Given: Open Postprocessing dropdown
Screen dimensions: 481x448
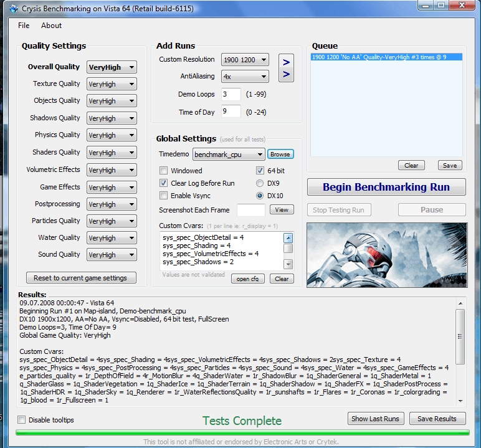Looking at the screenshot, I should 112,204.
